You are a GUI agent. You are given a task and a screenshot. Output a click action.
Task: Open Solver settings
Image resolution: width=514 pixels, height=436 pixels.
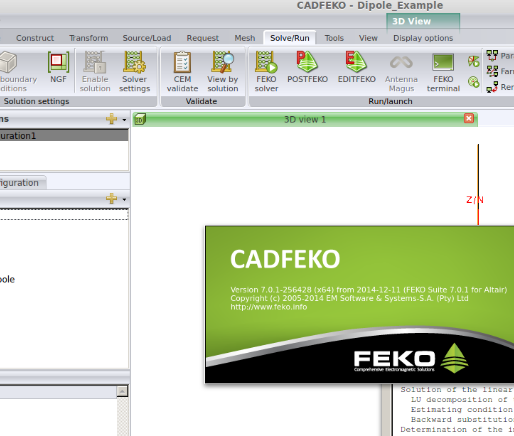134,71
